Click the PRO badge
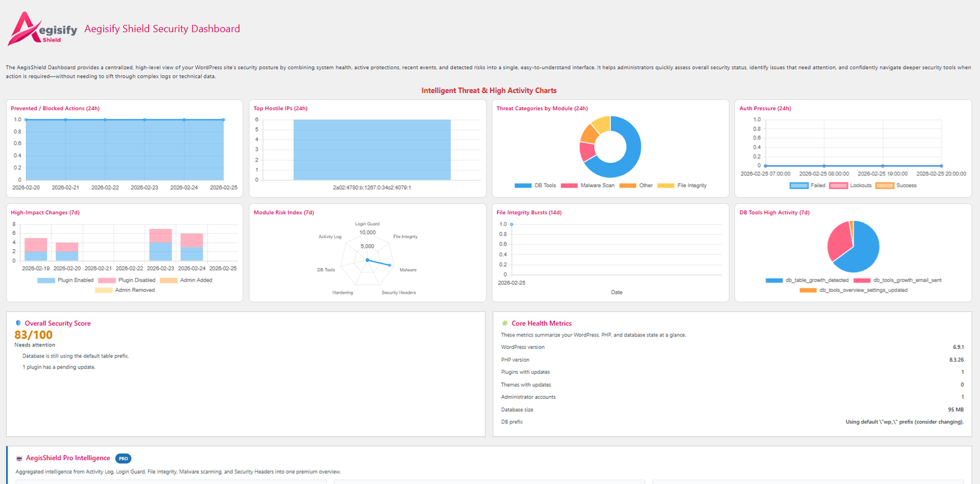This screenshot has height=484, width=980. 123,458
